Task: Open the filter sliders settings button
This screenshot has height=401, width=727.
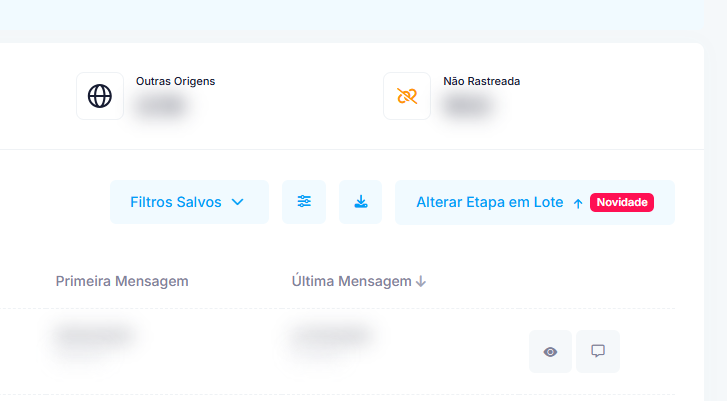Action: click(x=304, y=202)
